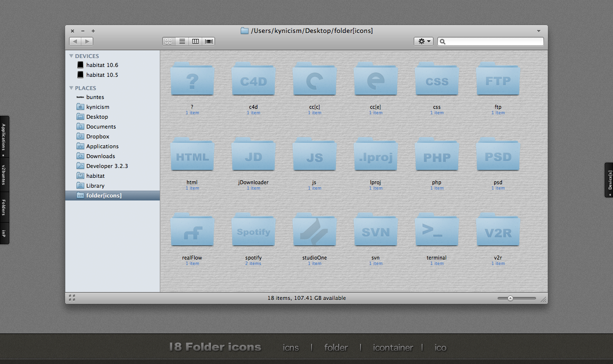Image resolution: width=613 pixels, height=364 pixels.
Task: Select the FTP folder icon
Action: click(498, 79)
